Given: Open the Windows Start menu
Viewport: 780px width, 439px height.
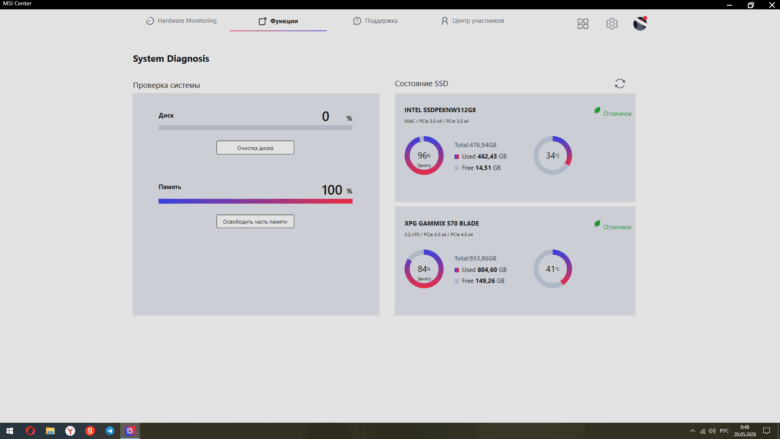Looking at the screenshot, I should tap(9, 431).
